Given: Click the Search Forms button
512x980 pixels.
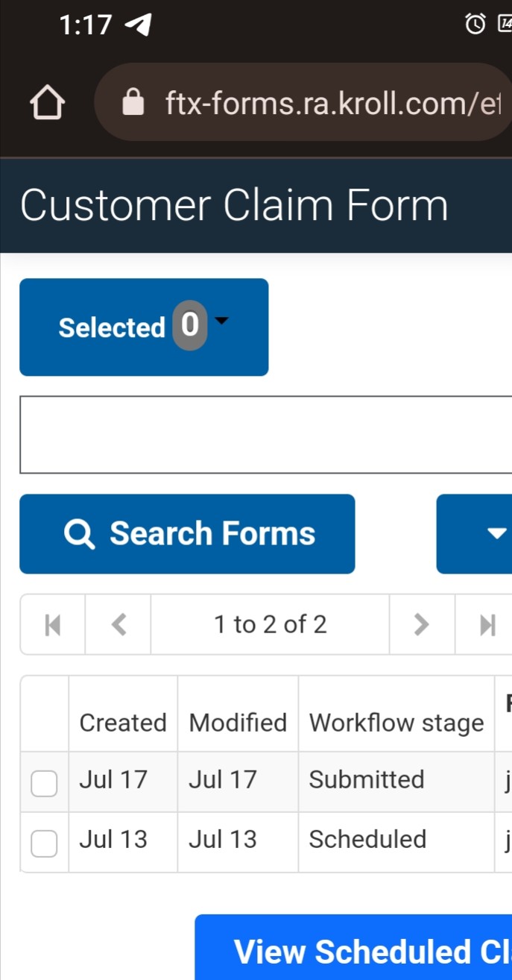Looking at the screenshot, I should pyautogui.click(x=187, y=533).
